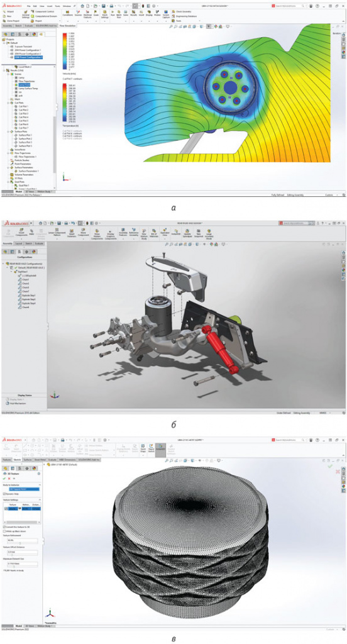Click Lamp Front scene in Flow Simulation tree
347x644 pixels.
point(25,84)
